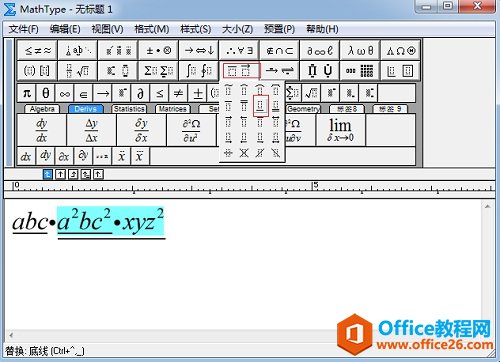Viewport: 500px width, 362px height.
Task: Switch to the Matrices tab
Action: point(172,109)
